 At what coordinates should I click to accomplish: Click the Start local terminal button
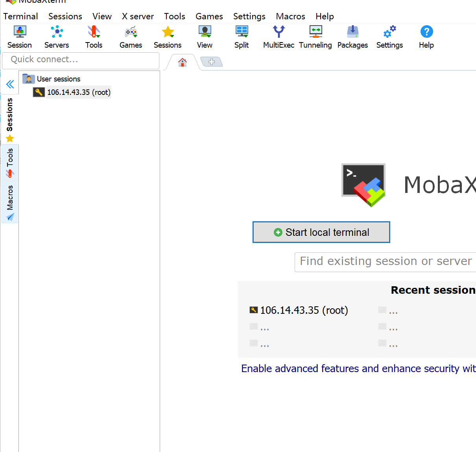321,232
